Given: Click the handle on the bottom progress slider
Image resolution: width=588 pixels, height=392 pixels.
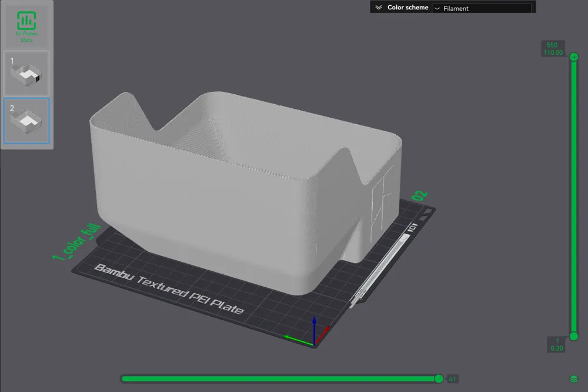Looking at the screenshot, I should (439, 379).
